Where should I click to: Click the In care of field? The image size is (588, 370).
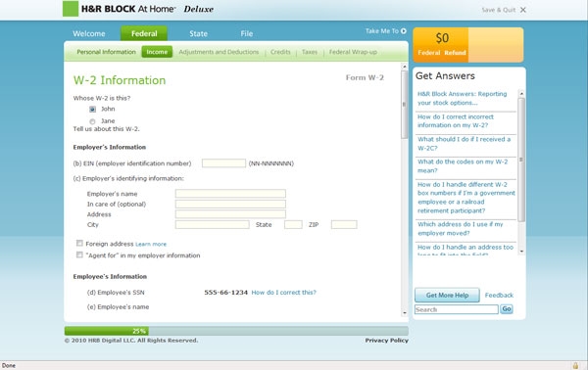230,205
